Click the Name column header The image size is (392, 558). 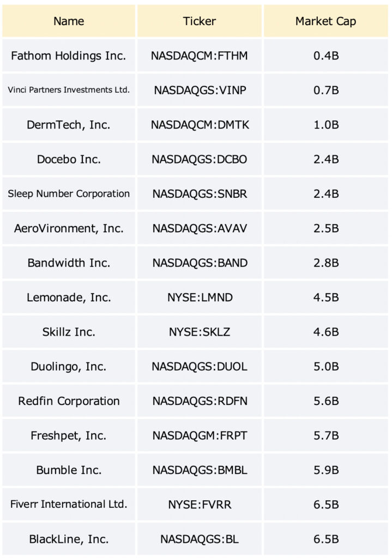[x=69, y=21]
